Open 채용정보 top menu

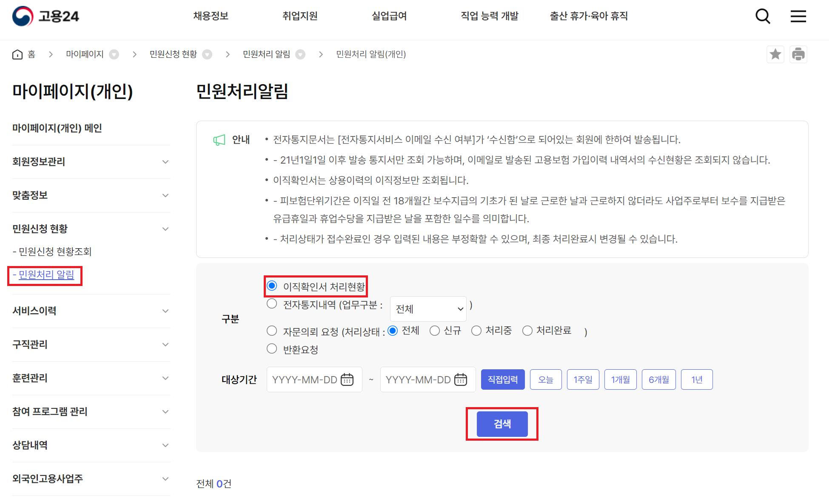tap(211, 16)
